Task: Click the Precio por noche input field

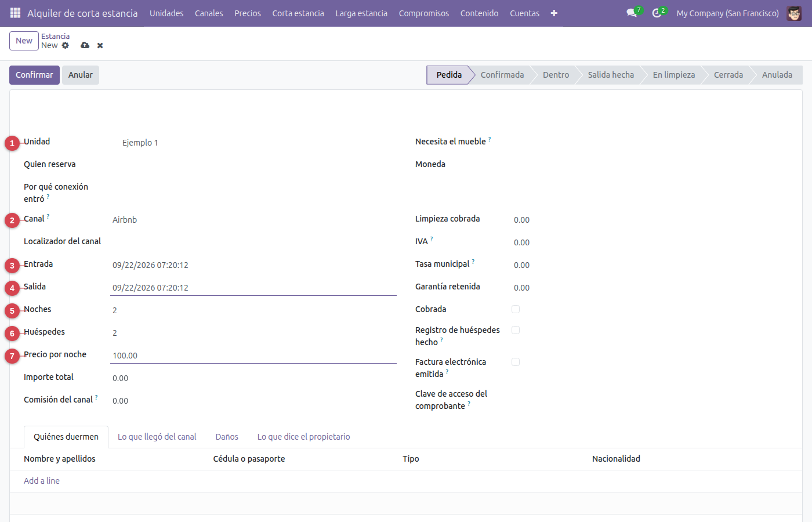Action: [x=253, y=356]
